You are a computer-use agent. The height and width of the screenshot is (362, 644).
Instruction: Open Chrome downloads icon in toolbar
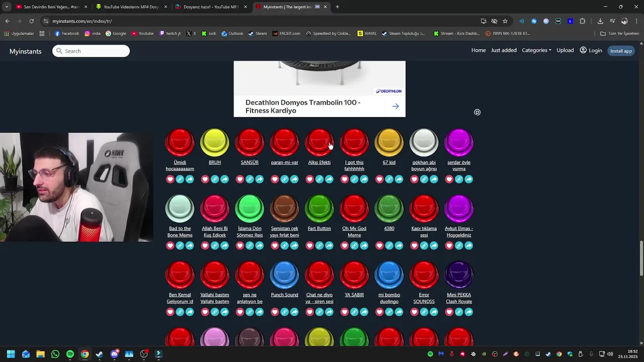click(600, 21)
